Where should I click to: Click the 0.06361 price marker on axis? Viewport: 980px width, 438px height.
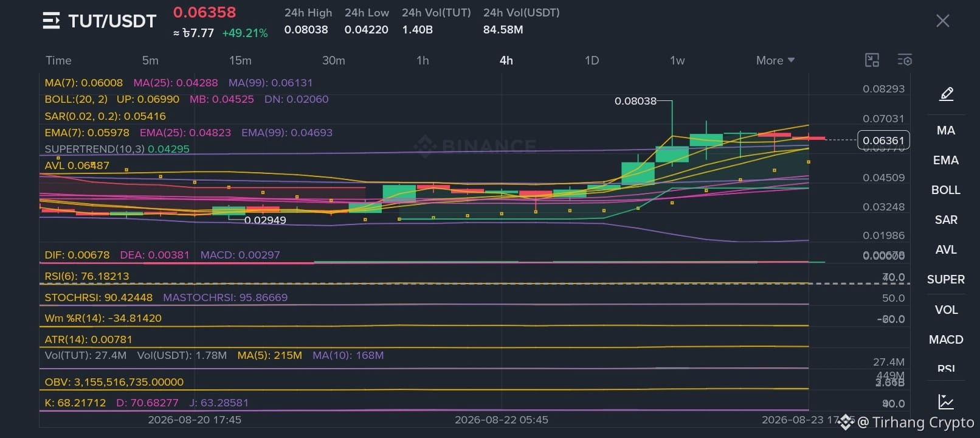click(x=883, y=141)
